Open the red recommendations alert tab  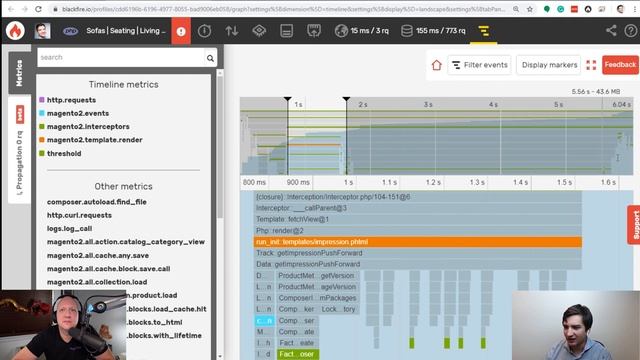click(x=181, y=31)
